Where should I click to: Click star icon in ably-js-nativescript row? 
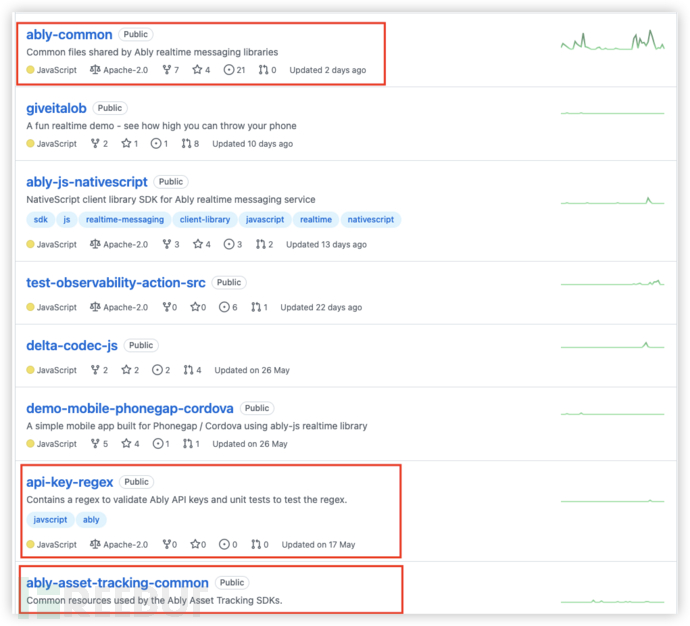tap(198, 244)
